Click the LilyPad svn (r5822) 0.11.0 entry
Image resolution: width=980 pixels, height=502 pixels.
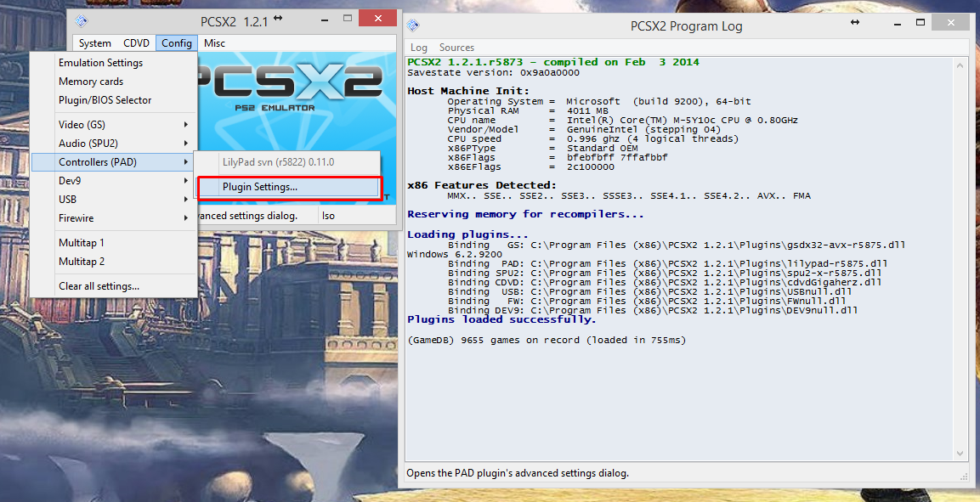pyautogui.click(x=287, y=162)
